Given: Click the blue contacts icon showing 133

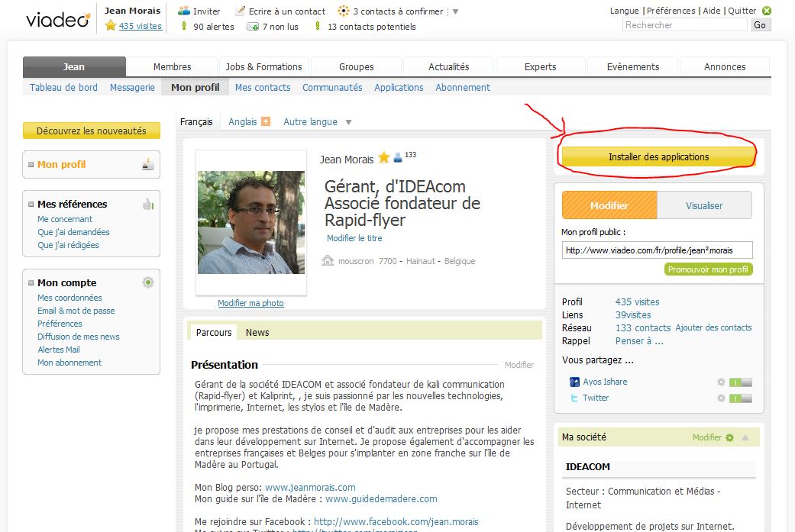Looking at the screenshot, I should (x=398, y=157).
